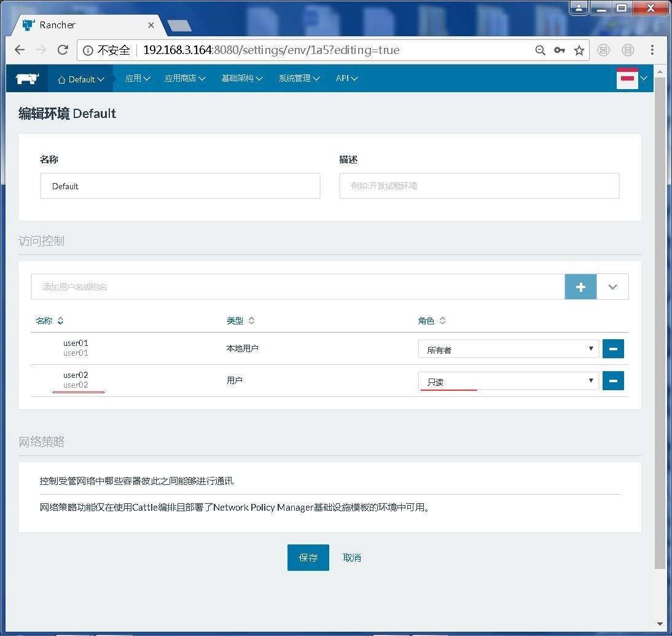Image resolution: width=672 pixels, height=636 pixels.
Task: Remove user02 with the minus icon
Action: point(613,380)
